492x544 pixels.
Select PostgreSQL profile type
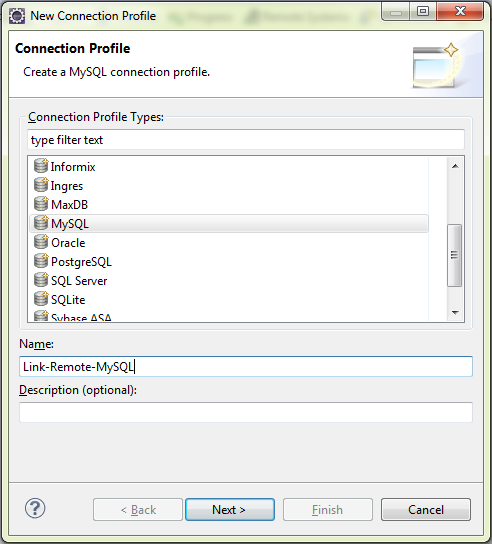[x=81, y=262]
